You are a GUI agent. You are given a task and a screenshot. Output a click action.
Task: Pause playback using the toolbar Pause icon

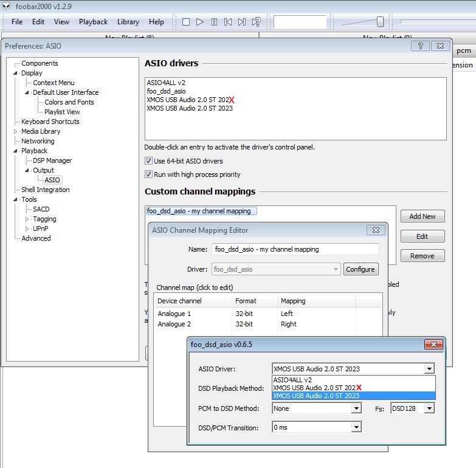(x=214, y=22)
